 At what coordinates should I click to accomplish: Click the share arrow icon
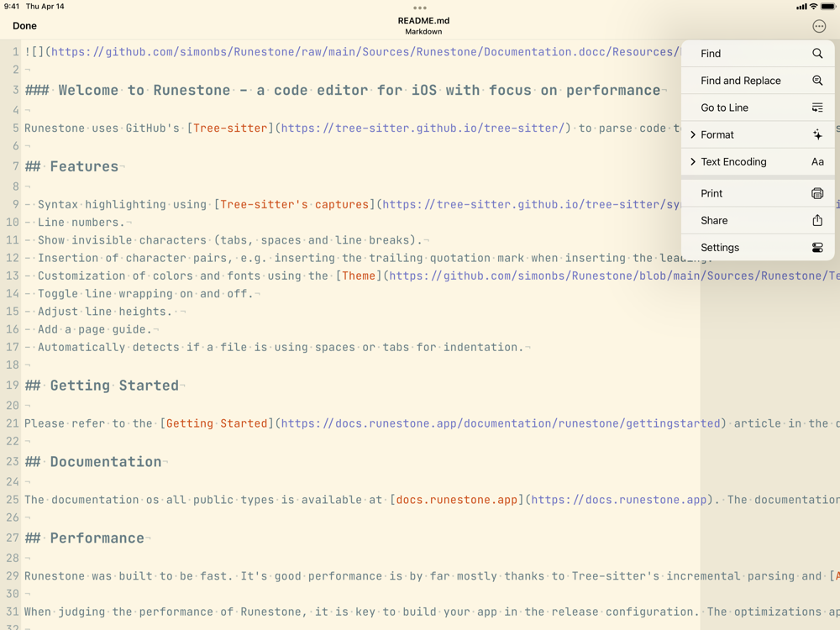817,220
